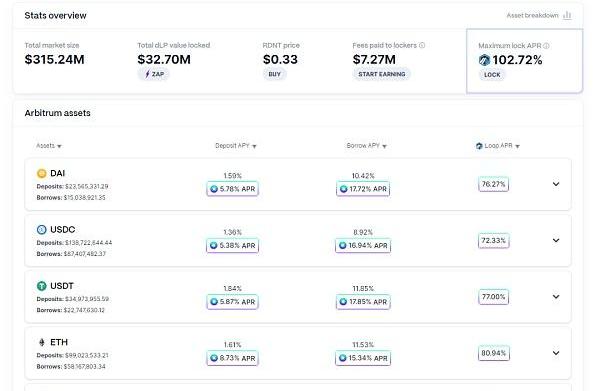This screenshot has width=600, height=391.
Task: Click the ZAP button
Action: tap(154, 74)
